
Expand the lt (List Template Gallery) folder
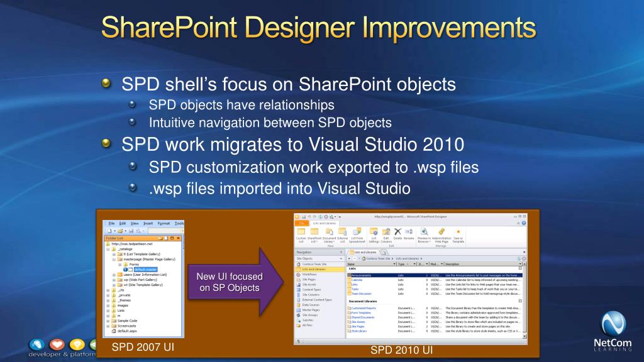pyautogui.click(x=114, y=254)
